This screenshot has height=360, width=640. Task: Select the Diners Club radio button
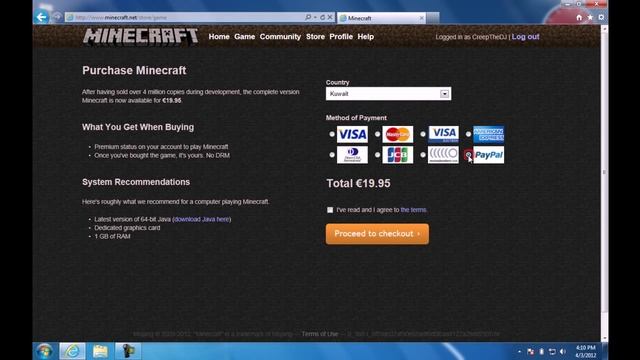pos(332,155)
